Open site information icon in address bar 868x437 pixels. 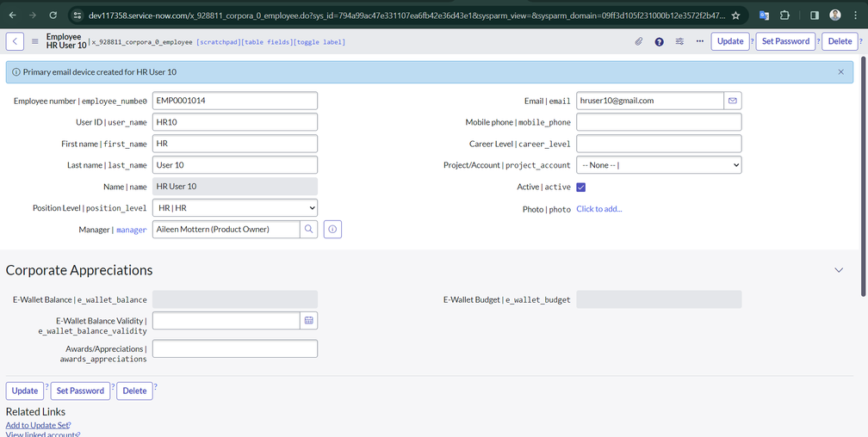click(x=77, y=15)
